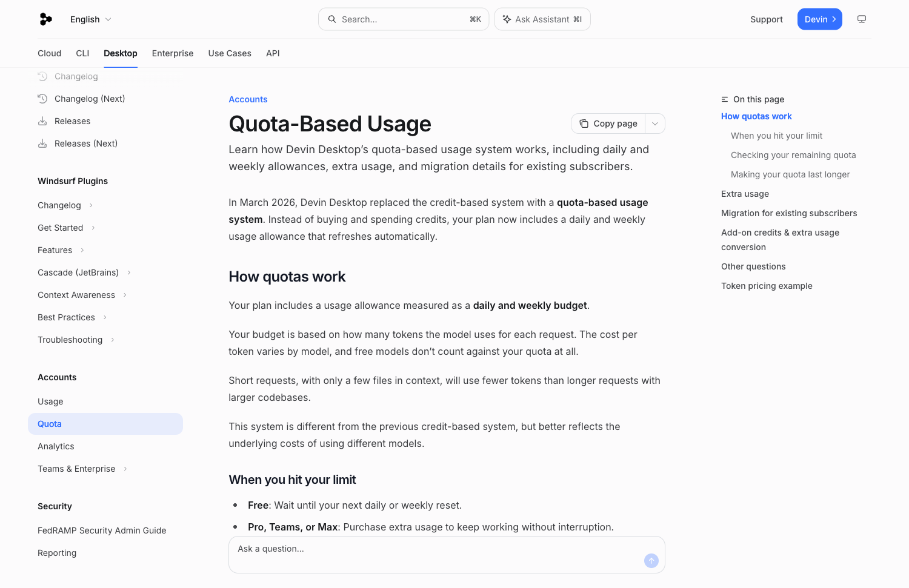909x588 pixels.
Task: Open the Copy page options dropdown arrow
Action: click(655, 124)
